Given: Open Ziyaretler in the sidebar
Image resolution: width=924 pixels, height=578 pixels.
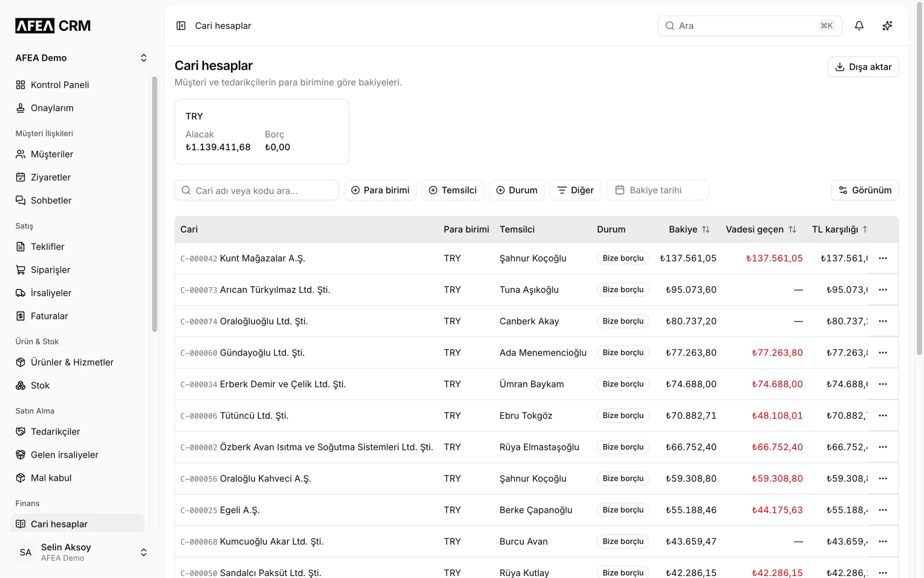Looking at the screenshot, I should point(77,177).
